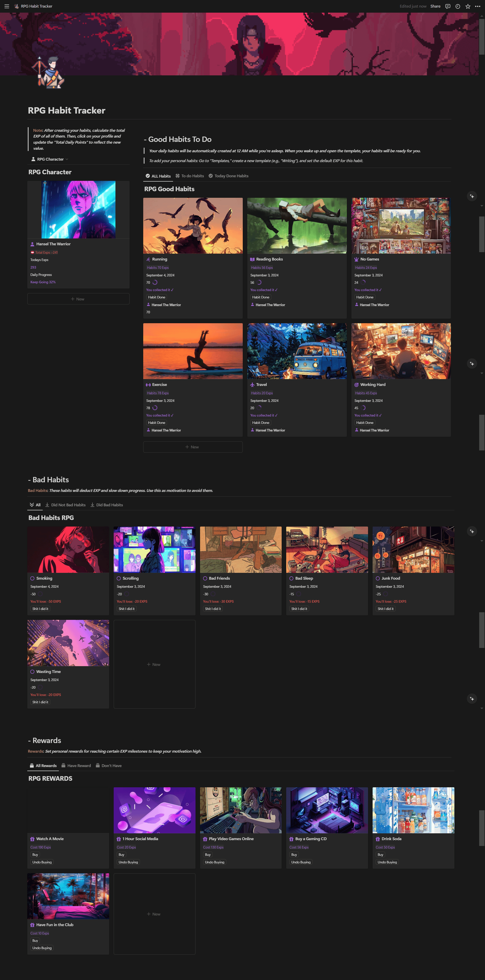Expand the RPG Character view dropdown
This screenshot has height=980, width=485.
coord(50,159)
